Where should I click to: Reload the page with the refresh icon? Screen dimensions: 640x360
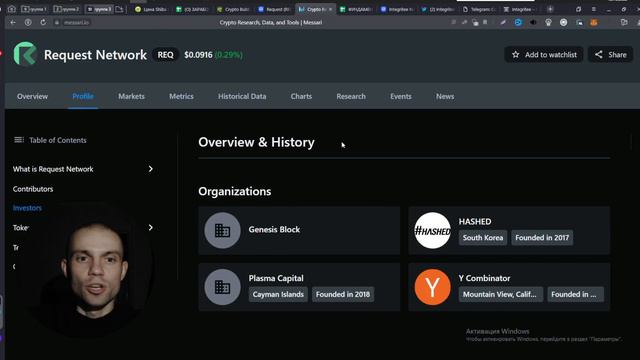pos(43,22)
